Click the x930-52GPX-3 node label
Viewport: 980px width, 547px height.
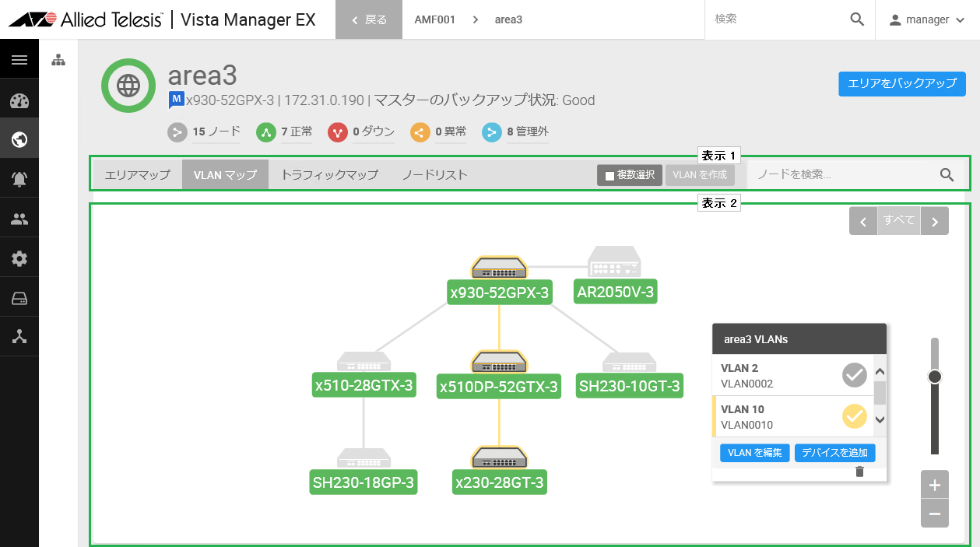pos(500,293)
